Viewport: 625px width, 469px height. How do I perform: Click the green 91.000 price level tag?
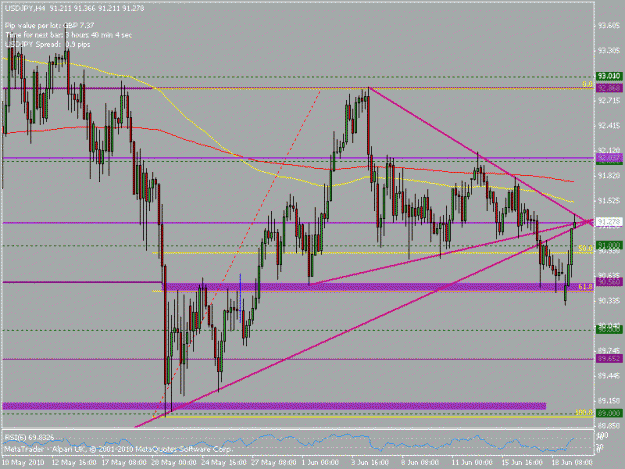[x=609, y=245]
